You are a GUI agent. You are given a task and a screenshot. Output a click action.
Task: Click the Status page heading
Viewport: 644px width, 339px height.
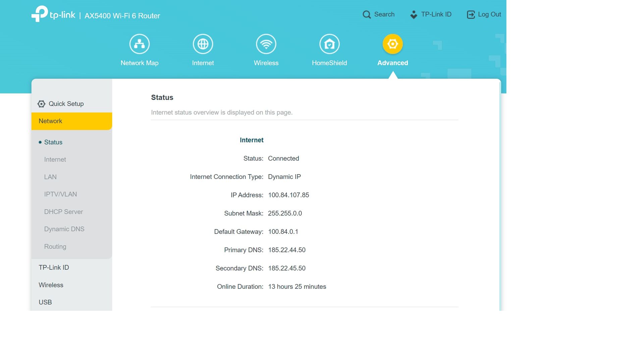click(x=162, y=97)
